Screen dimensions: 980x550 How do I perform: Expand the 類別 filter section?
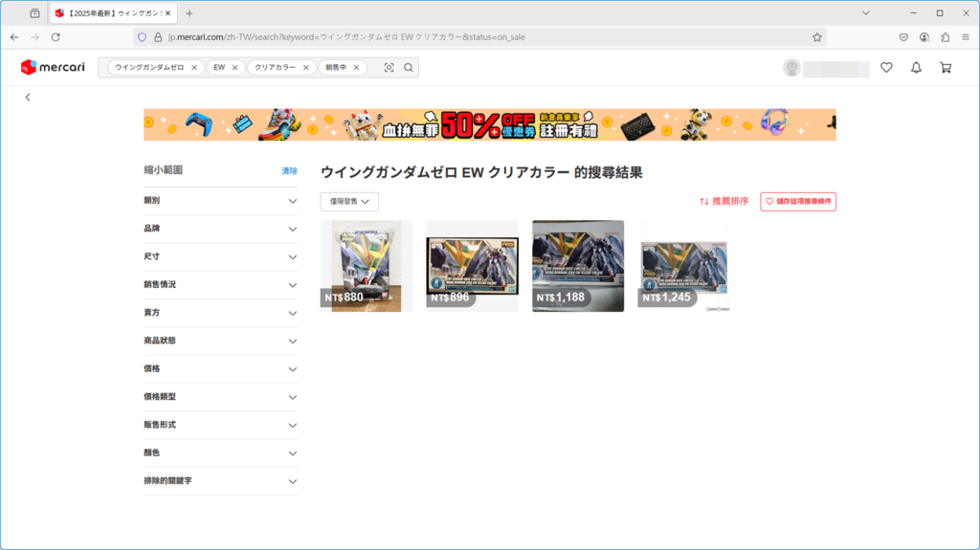point(221,201)
